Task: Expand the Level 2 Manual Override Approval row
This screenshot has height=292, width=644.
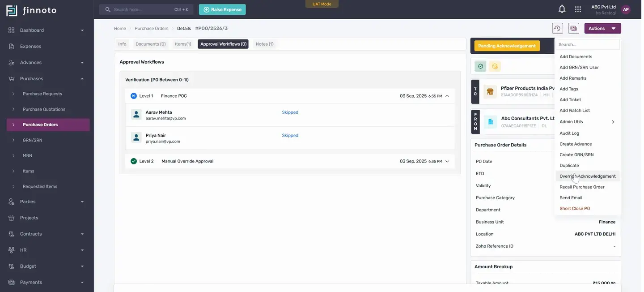Action: 447,161
